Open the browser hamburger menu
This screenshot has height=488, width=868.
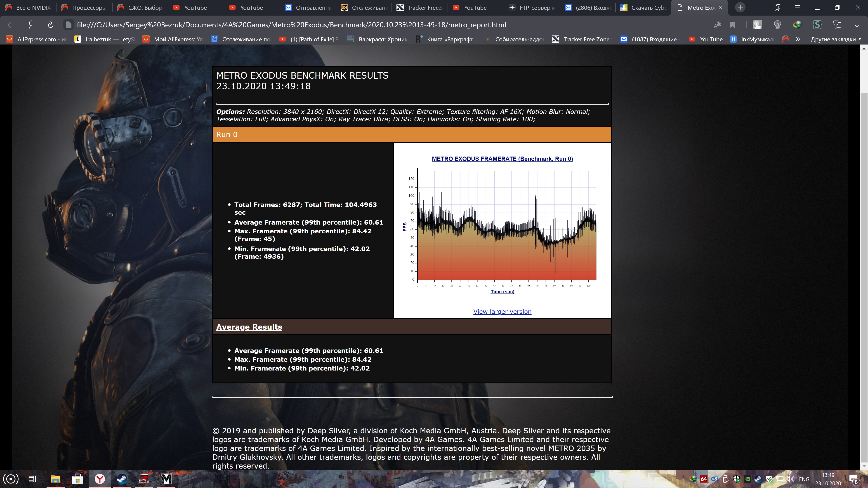click(797, 7)
